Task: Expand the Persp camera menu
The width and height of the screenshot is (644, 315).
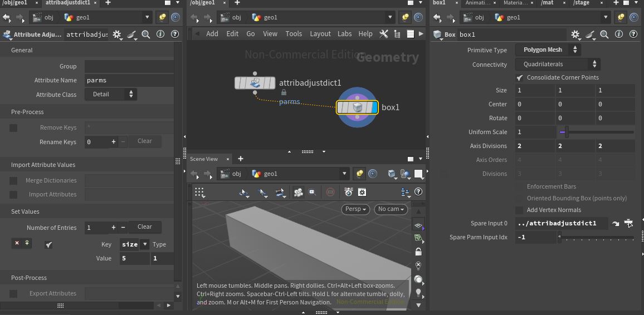Action: pos(355,209)
